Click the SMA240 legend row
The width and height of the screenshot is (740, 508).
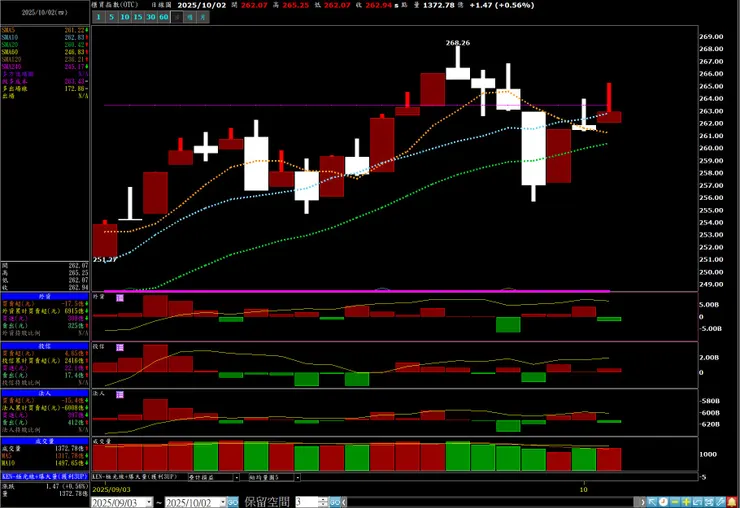coord(45,67)
